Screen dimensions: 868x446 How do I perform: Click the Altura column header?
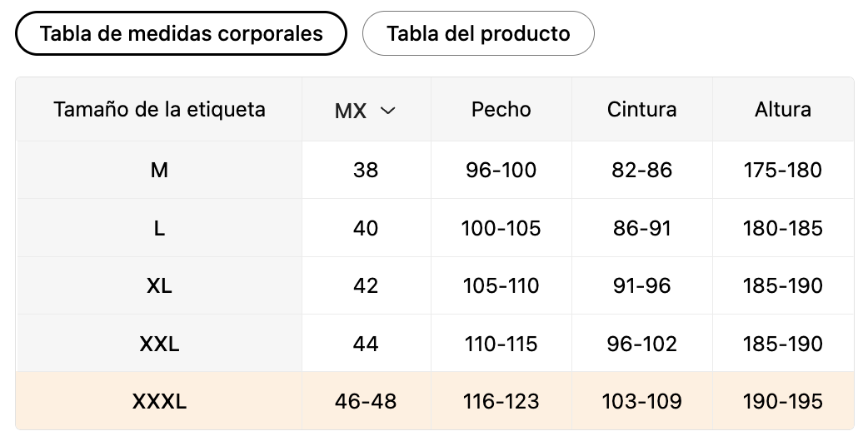pos(782,109)
